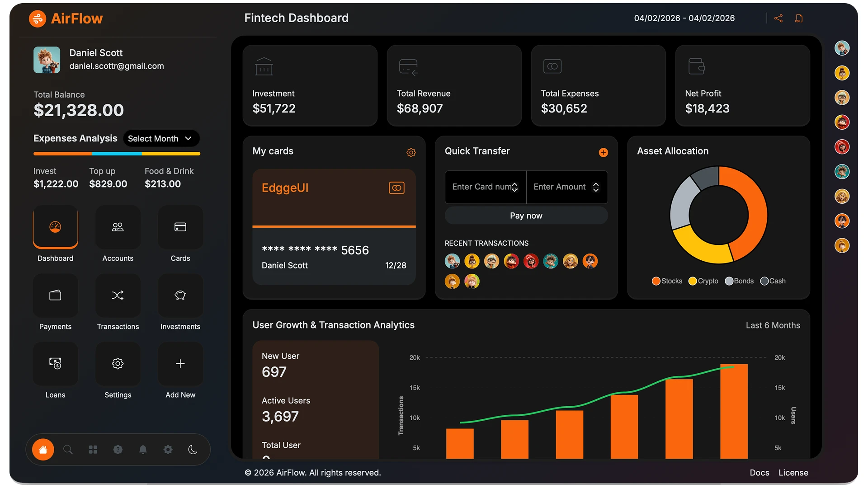Open the Transactions tile
This screenshot has width=868, height=488.
click(x=118, y=296)
